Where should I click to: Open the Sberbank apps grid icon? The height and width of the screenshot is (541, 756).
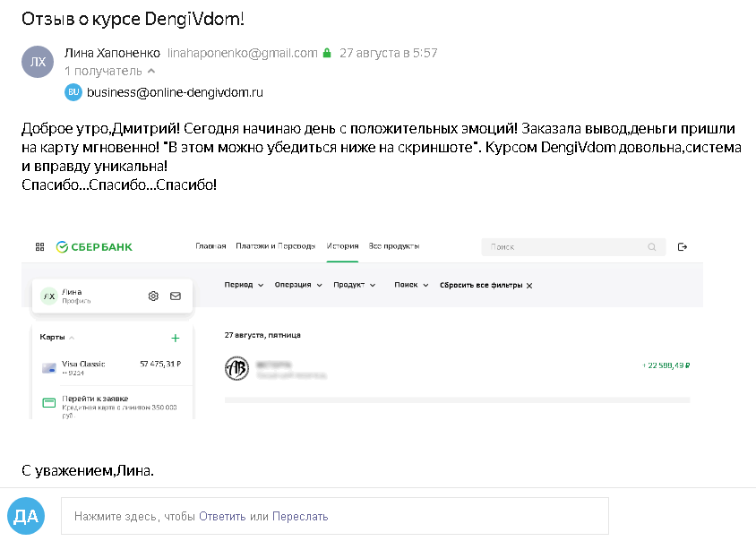[40, 247]
